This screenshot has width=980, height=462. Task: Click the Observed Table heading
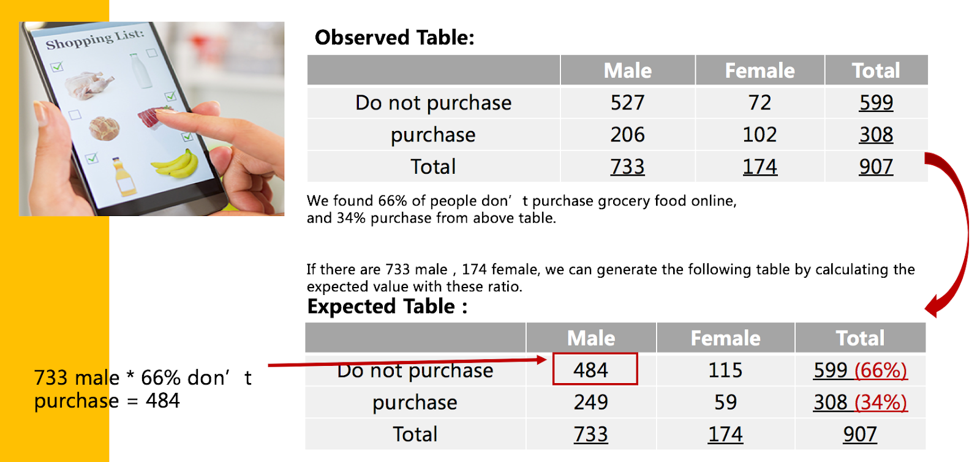pyautogui.click(x=394, y=37)
